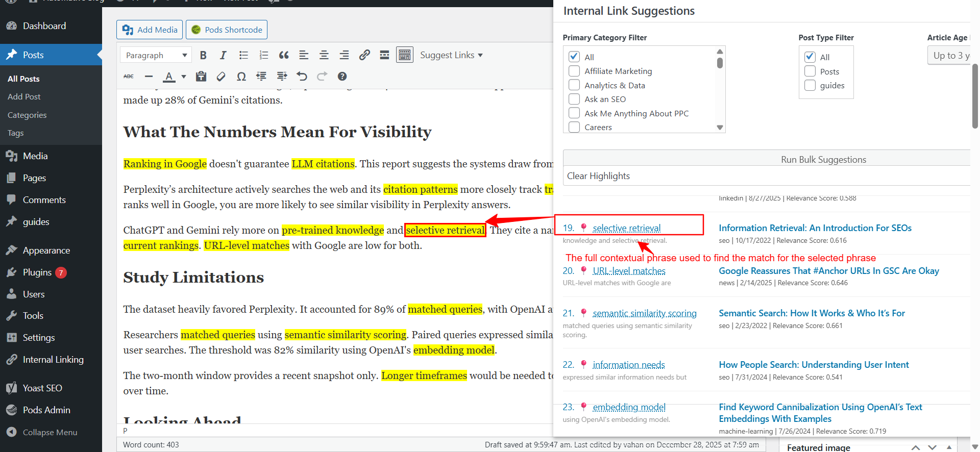980x452 pixels.
Task: Click the Clear formatting eraser icon
Action: click(221, 77)
